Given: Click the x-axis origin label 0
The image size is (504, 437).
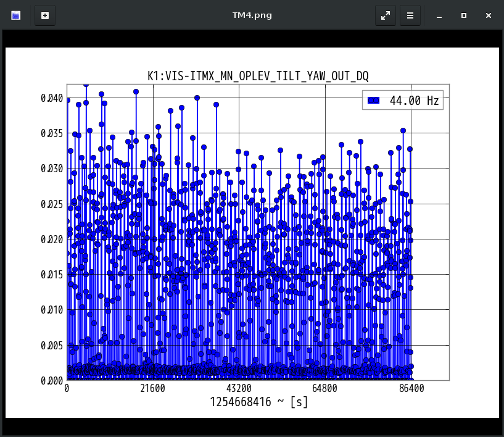Looking at the screenshot, I should coord(67,388).
